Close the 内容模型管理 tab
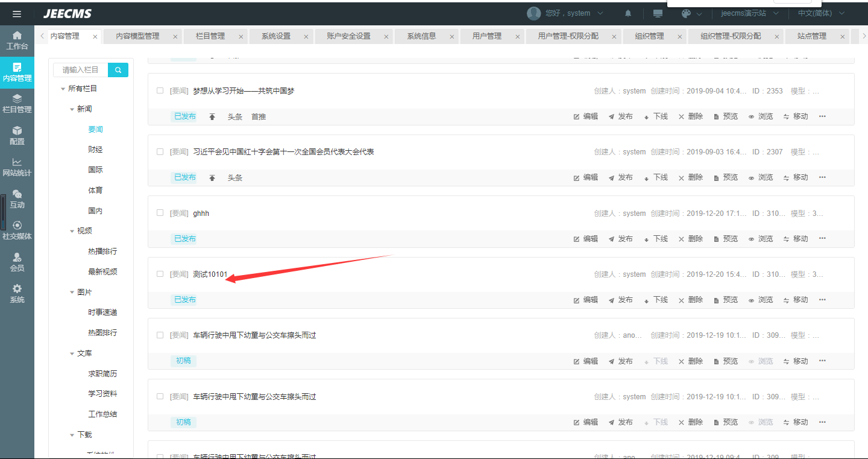This screenshot has height=459, width=868. [x=175, y=37]
